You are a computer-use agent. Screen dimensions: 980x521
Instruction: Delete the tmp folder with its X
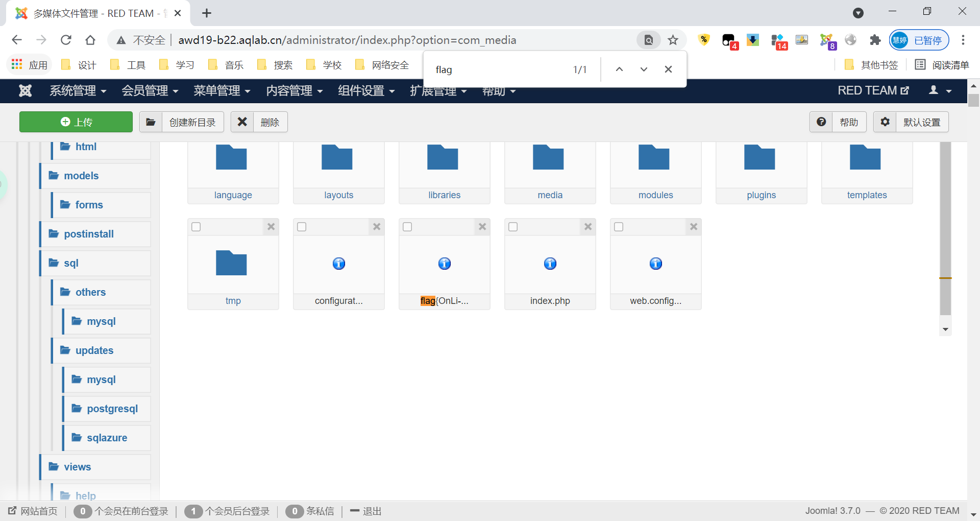click(271, 227)
